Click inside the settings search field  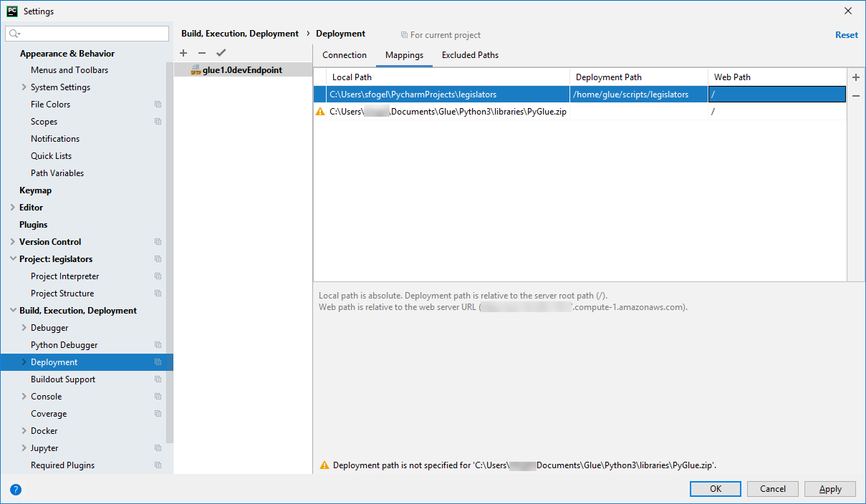[x=86, y=34]
